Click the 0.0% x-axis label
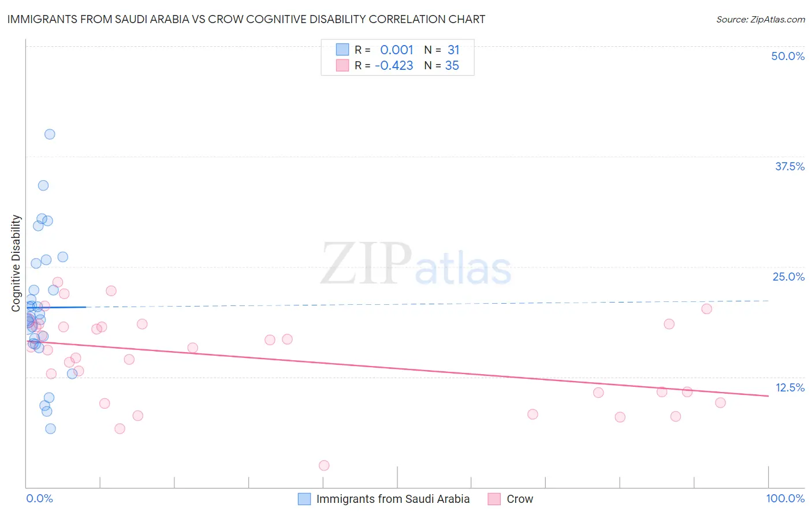Screen dimensions: 812x515 pyautogui.click(x=39, y=498)
